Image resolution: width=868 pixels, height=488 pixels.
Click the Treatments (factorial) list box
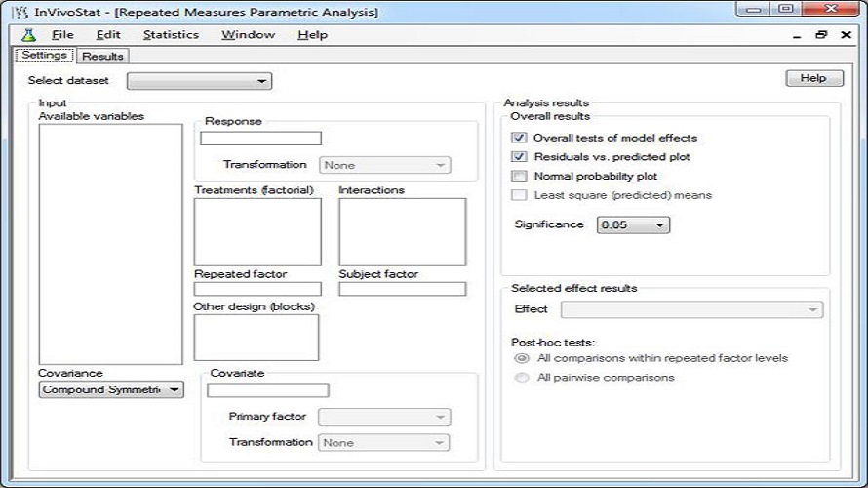[257, 232]
